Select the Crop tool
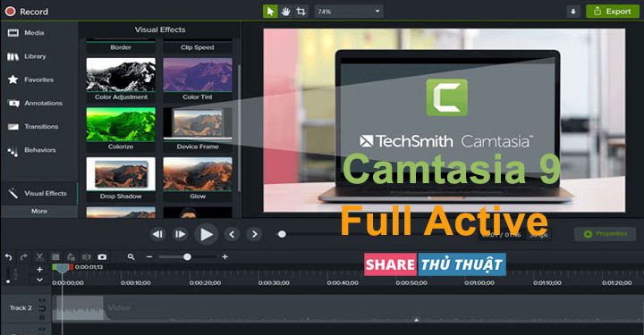 [x=301, y=12]
